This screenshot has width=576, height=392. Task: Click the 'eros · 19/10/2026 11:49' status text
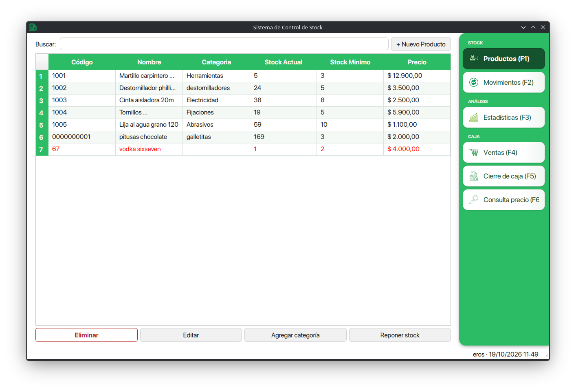coord(506,355)
